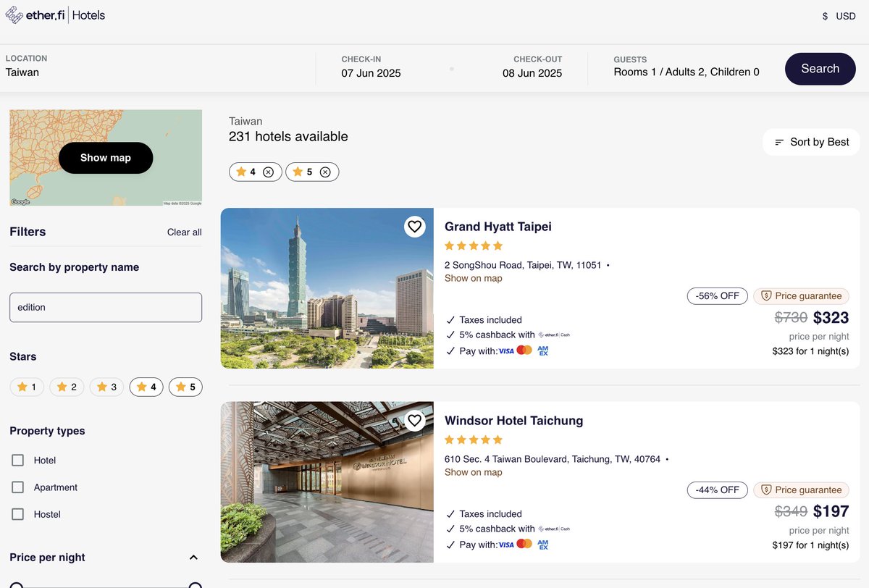The width and height of the screenshot is (869, 588).
Task: Click Price guarantee badge for Windsor Hotel Taichung
Action: 802,490
